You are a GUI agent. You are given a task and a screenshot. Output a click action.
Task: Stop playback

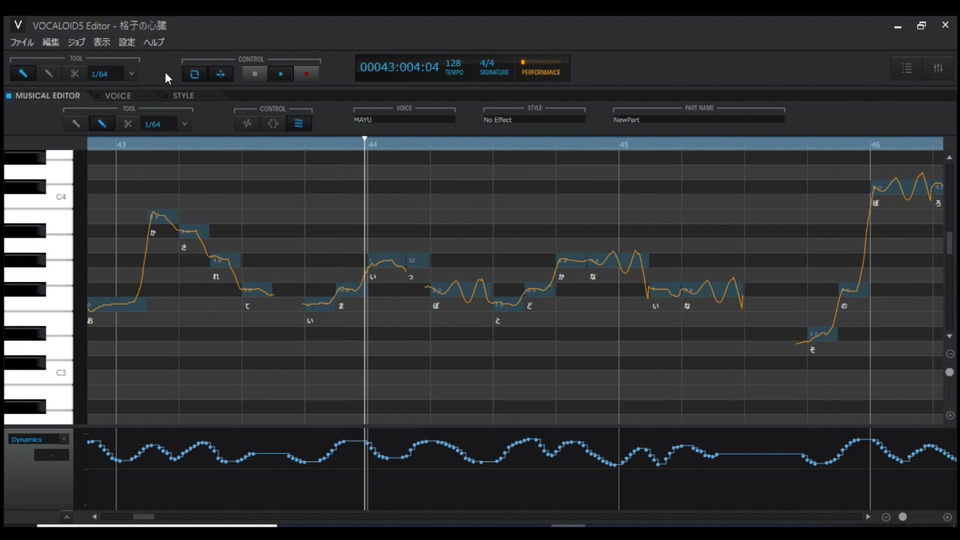point(255,74)
